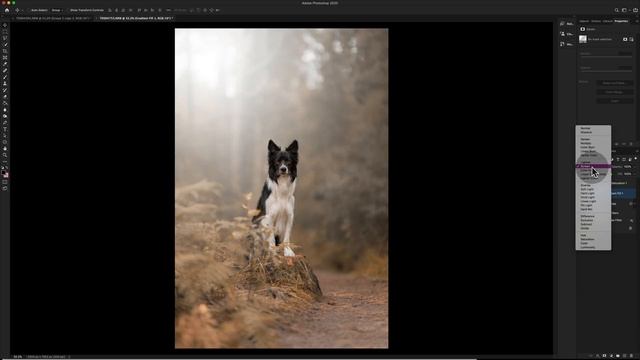
Task: Choose Vivid Light blend mode
Action: [593, 197]
